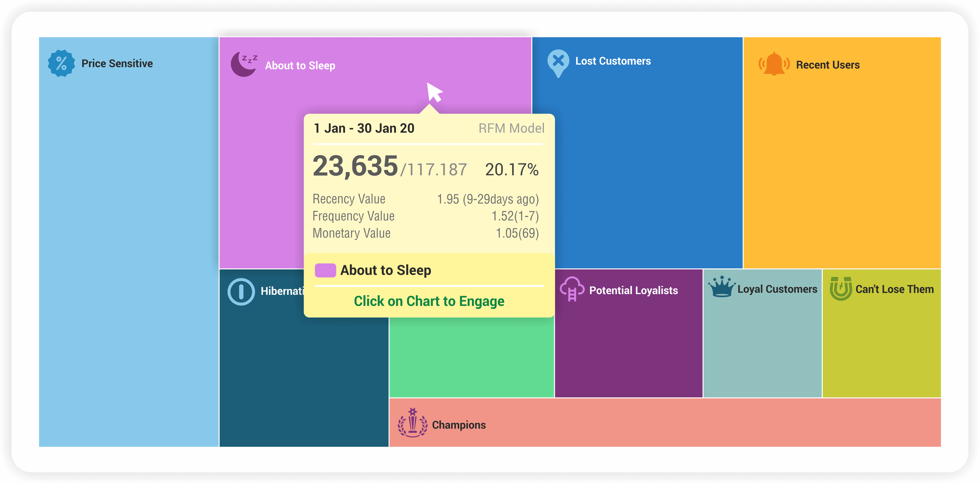
Task: Select the Loyal Customers segment label
Action: click(x=777, y=289)
